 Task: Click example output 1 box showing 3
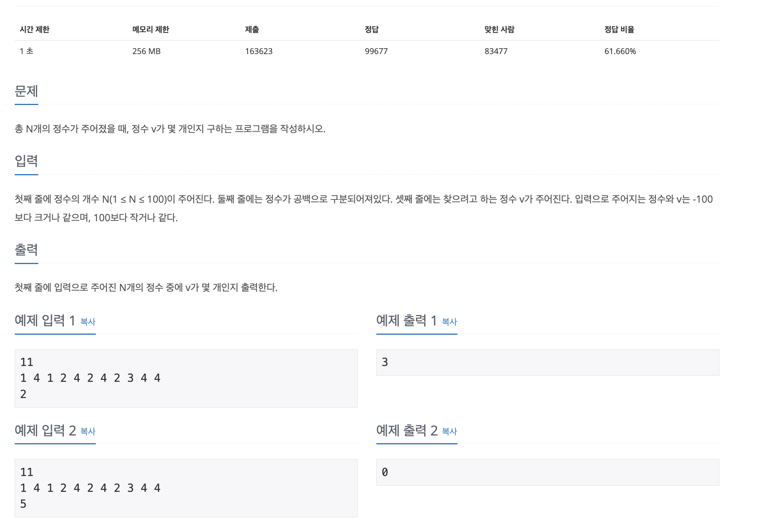pyautogui.click(x=547, y=362)
